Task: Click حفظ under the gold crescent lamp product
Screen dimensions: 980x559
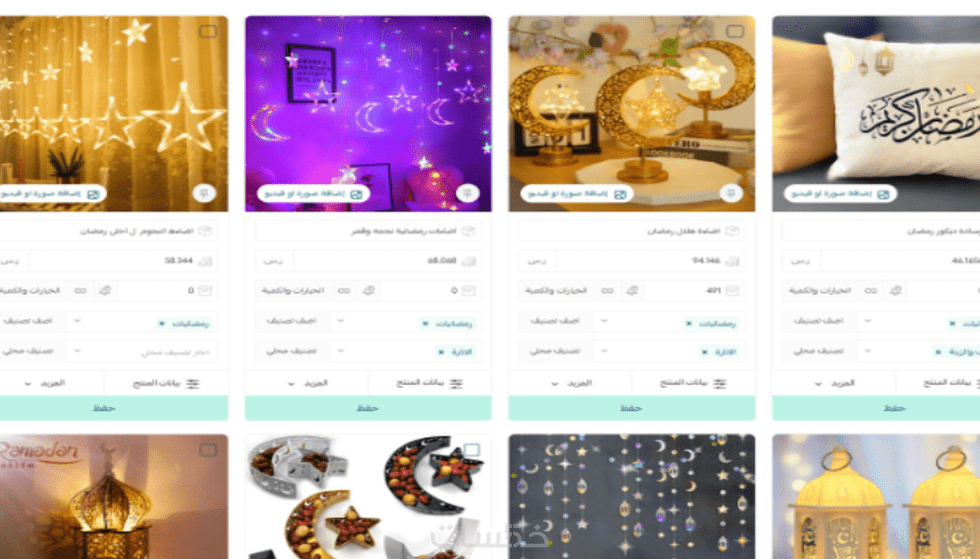Action: [632, 408]
